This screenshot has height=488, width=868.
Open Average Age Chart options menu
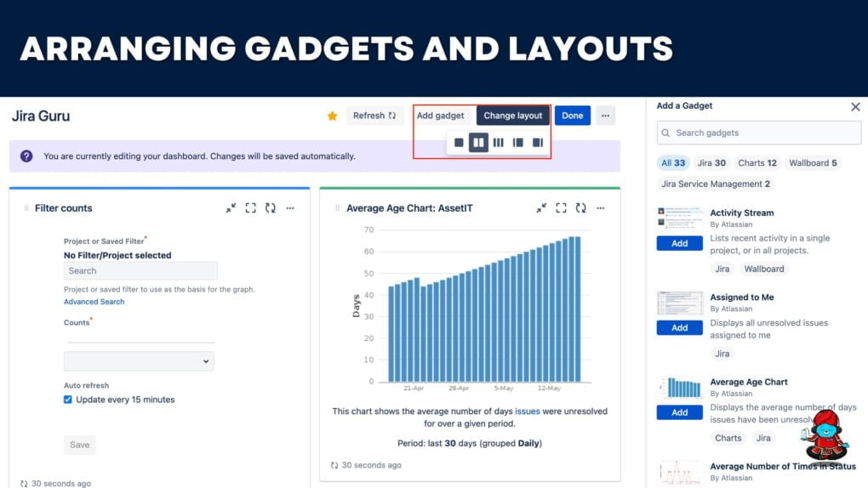[601, 208]
